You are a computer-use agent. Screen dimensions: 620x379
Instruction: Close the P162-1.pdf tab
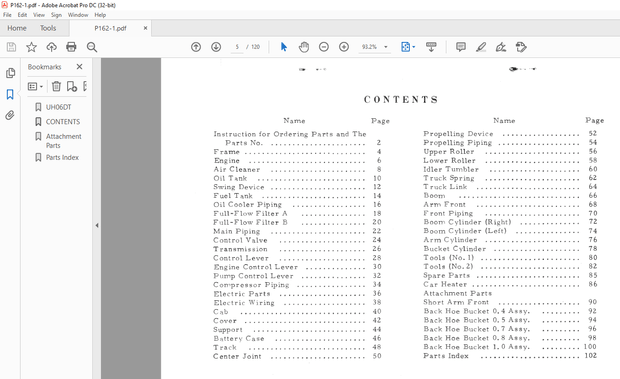click(x=146, y=28)
